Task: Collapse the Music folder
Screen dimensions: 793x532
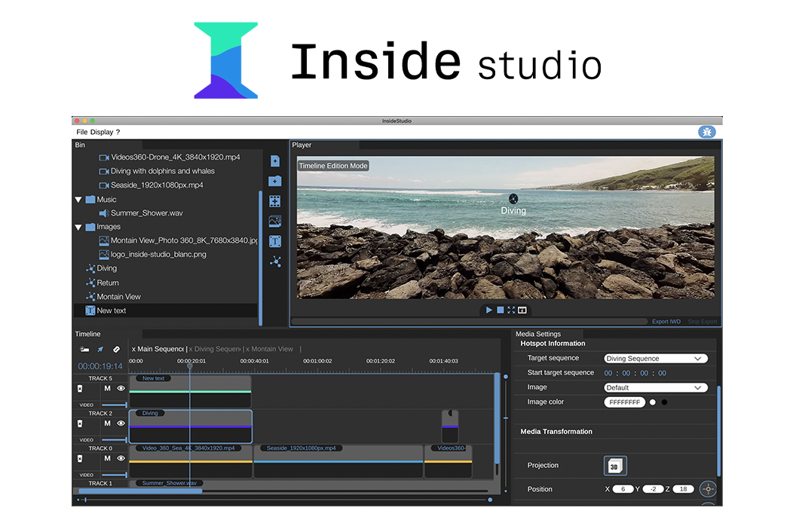Action: click(78, 200)
